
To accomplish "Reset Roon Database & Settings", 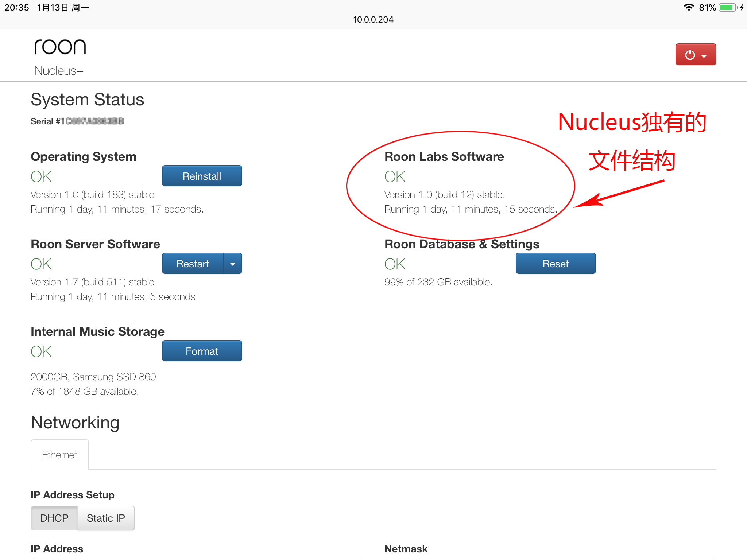I will pos(556,264).
